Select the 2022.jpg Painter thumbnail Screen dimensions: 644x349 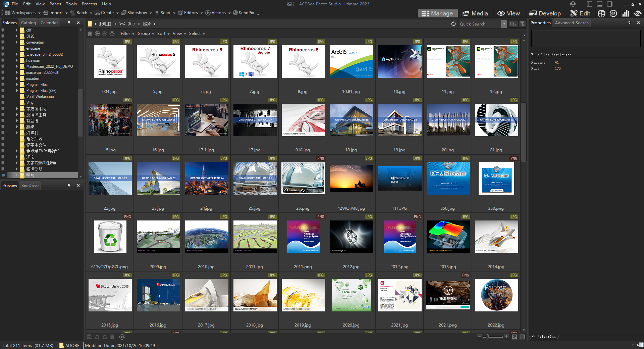tap(496, 295)
